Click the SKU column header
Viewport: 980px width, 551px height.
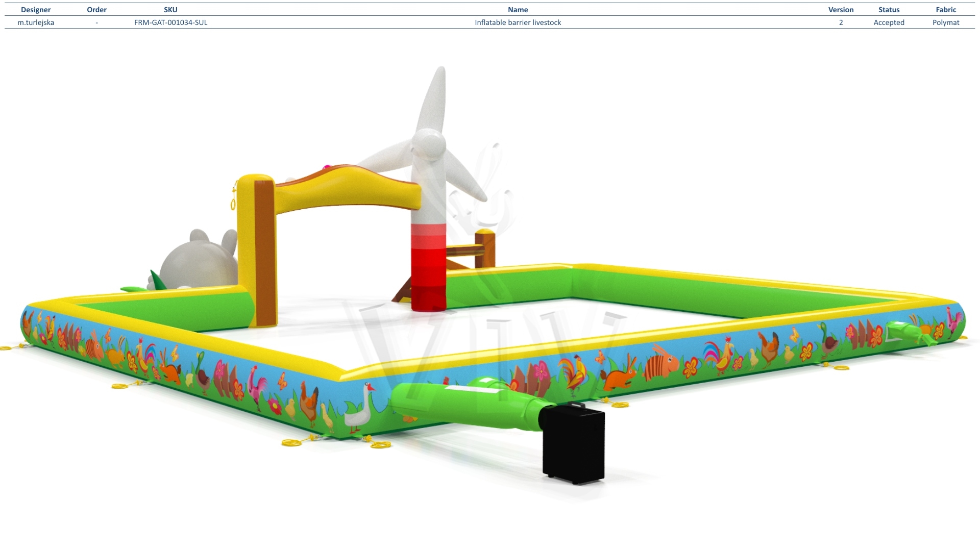point(170,10)
